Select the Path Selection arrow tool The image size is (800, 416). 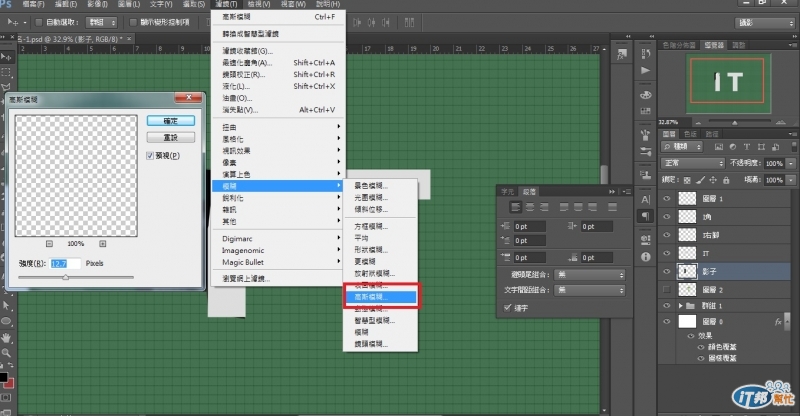pos(6,305)
